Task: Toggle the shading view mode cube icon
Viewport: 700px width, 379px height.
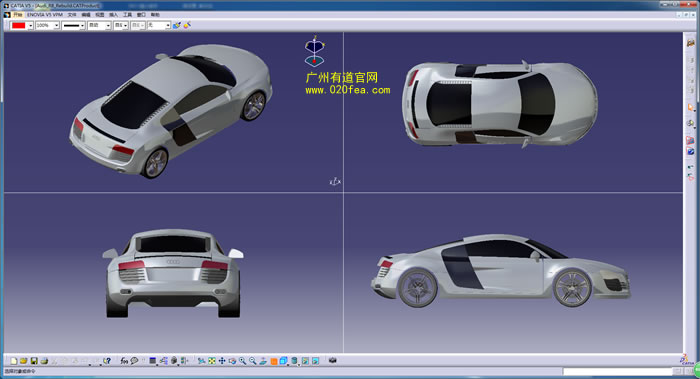Action: (283, 361)
